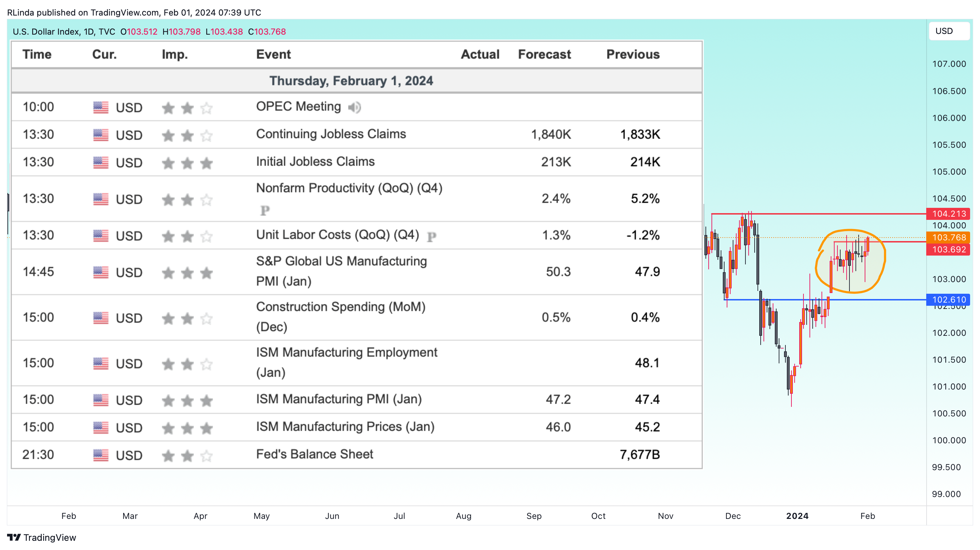Click the US flag in Continuing Jobless Claims row
Screen dimensions: 980x550
tap(101, 135)
